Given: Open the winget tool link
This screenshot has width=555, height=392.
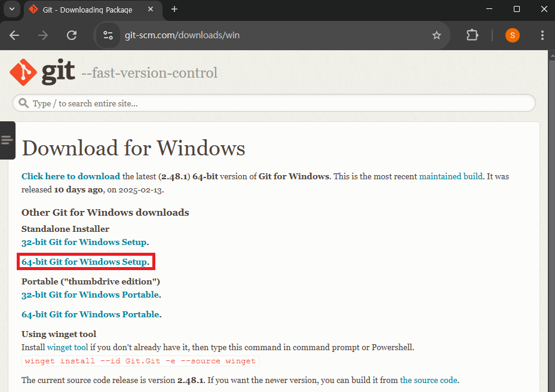Looking at the screenshot, I should (x=68, y=347).
